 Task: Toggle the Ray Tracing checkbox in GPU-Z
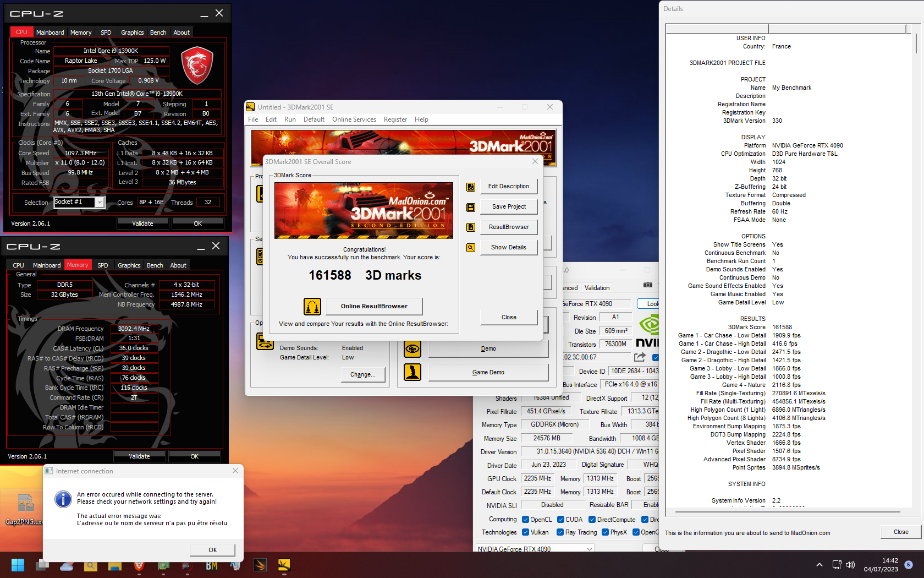(x=560, y=532)
